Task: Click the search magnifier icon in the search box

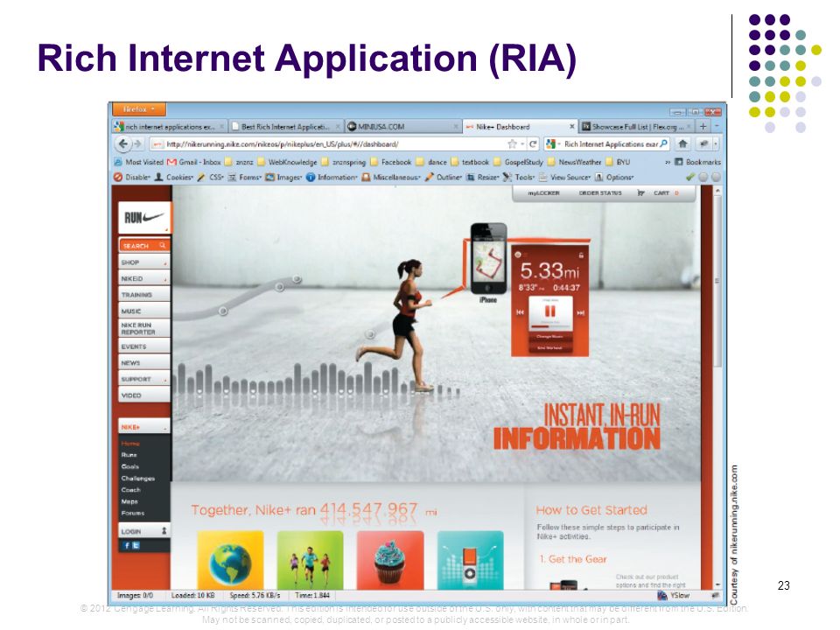Action: point(664,144)
